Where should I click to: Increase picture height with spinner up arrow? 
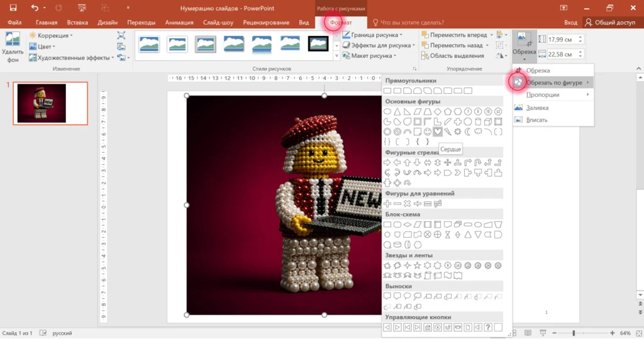580,37
